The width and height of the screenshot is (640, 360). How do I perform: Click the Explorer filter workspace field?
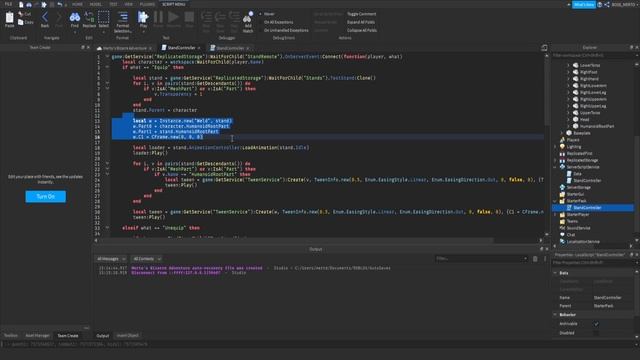[593, 56]
